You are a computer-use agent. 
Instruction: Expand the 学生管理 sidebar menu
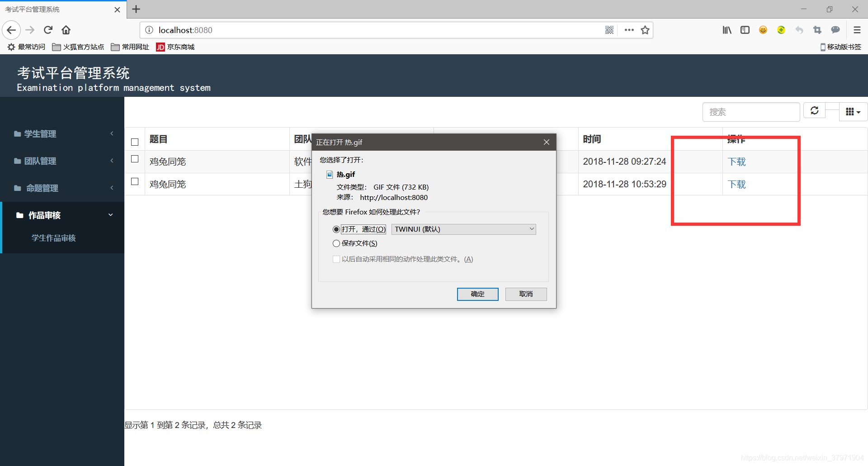click(x=62, y=134)
